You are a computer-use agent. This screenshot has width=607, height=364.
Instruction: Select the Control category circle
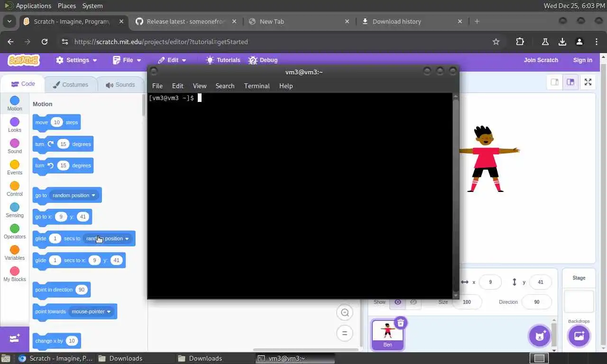coord(15,186)
